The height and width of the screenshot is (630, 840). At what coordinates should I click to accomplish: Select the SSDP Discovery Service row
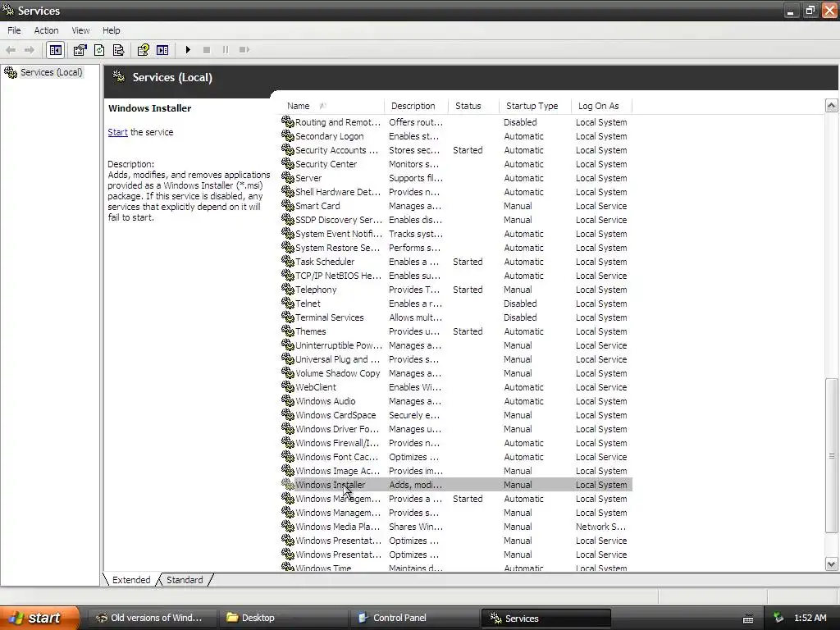[x=456, y=220]
